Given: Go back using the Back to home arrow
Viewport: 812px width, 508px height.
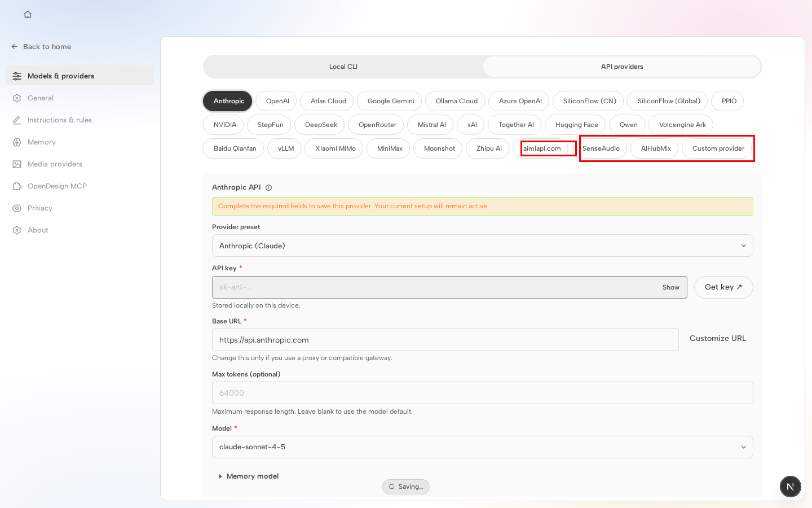Looking at the screenshot, I should click(x=15, y=47).
